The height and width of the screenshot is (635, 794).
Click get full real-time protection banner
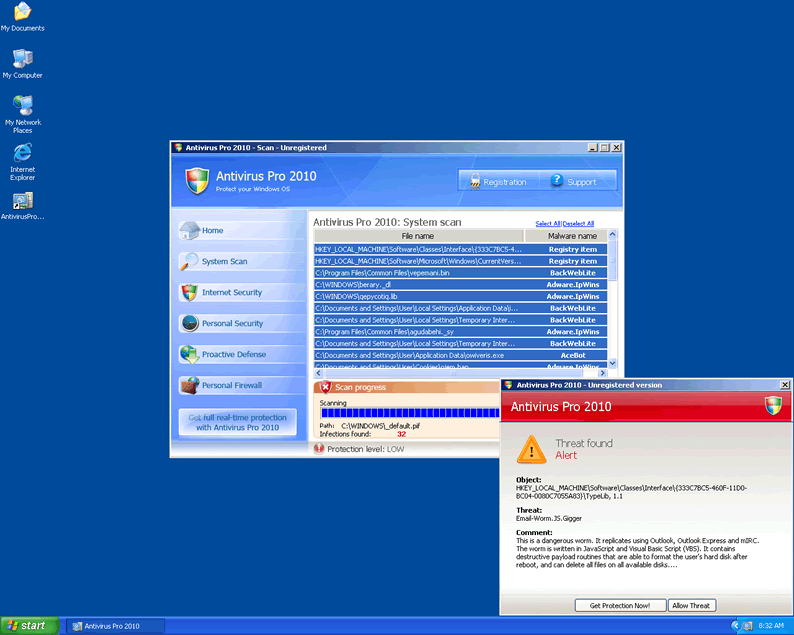[x=238, y=423]
